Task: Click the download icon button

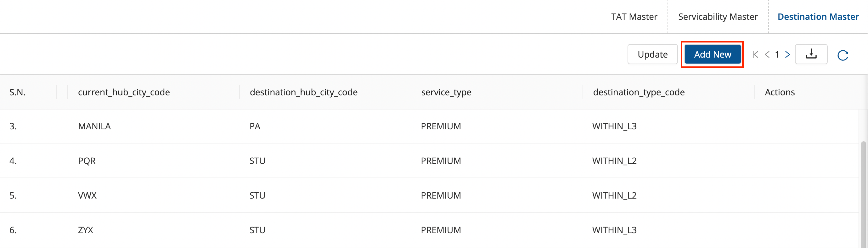Action: pyautogui.click(x=811, y=54)
